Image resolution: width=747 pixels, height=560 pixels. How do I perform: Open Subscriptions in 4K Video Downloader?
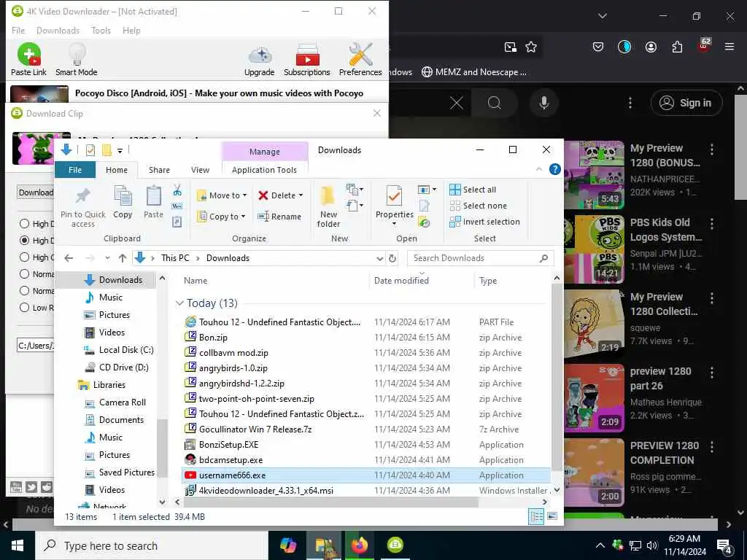point(307,60)
